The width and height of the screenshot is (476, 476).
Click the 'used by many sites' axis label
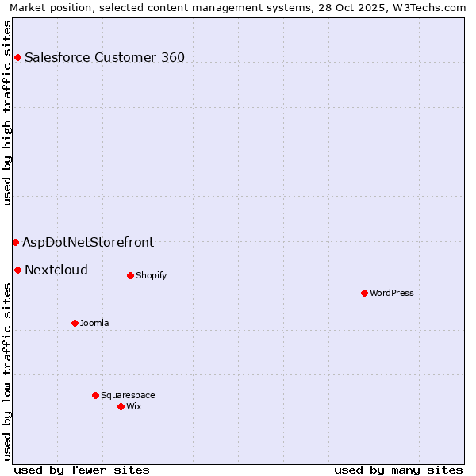[x=398, y=470]
